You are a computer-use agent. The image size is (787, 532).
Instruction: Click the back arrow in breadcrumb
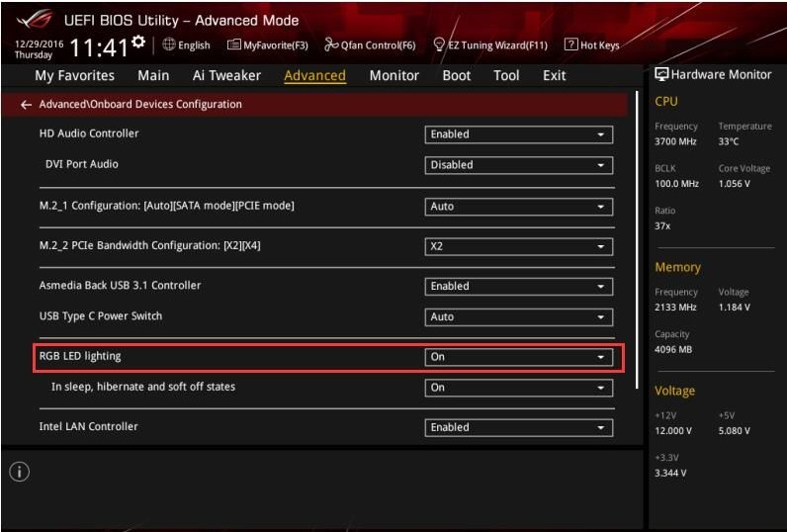26,105
